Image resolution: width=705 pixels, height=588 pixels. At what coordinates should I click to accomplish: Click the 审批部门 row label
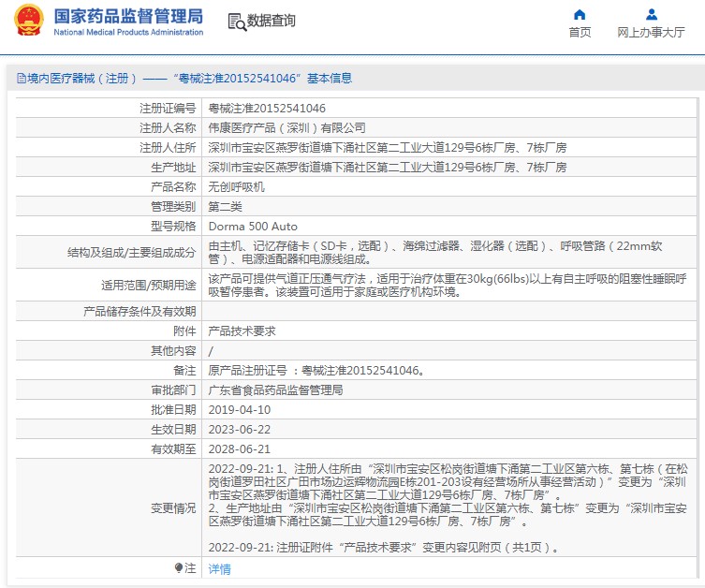pyautogui.click(x=173, y=390)
